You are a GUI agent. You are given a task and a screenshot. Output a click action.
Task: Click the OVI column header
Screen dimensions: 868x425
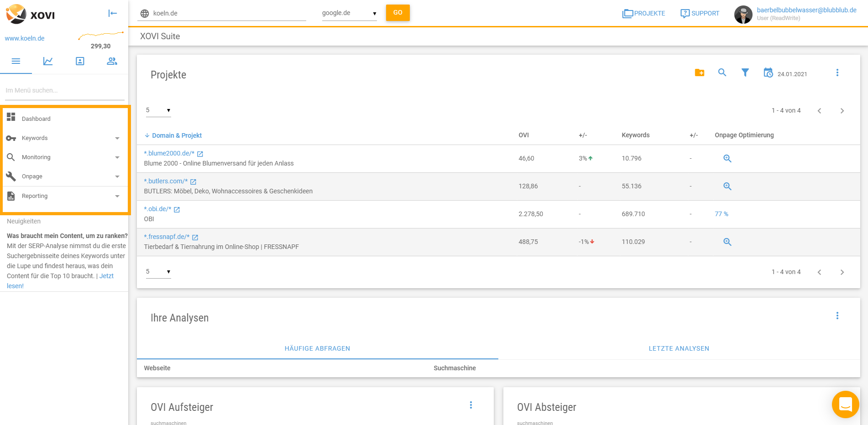[523, 135]
